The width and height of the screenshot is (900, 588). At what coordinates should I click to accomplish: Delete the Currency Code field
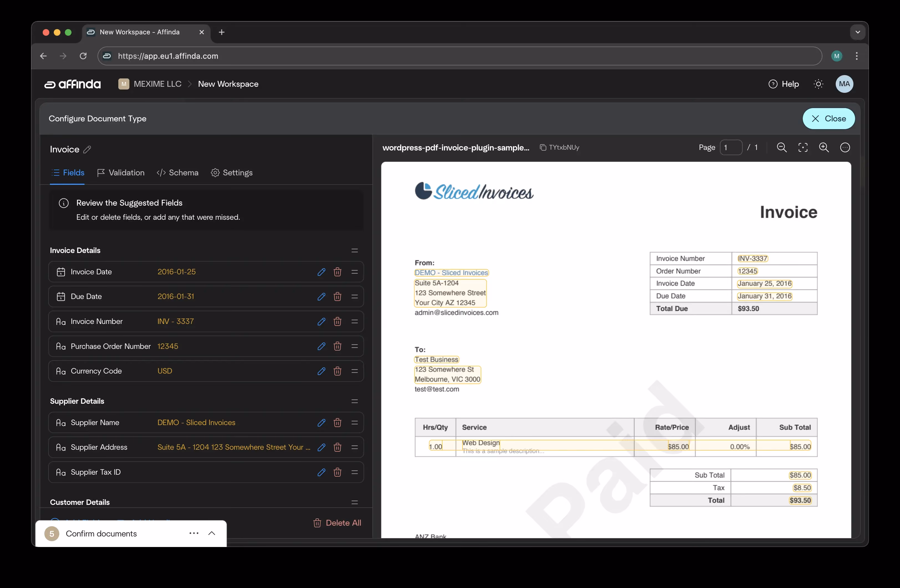tap(337, 371)
